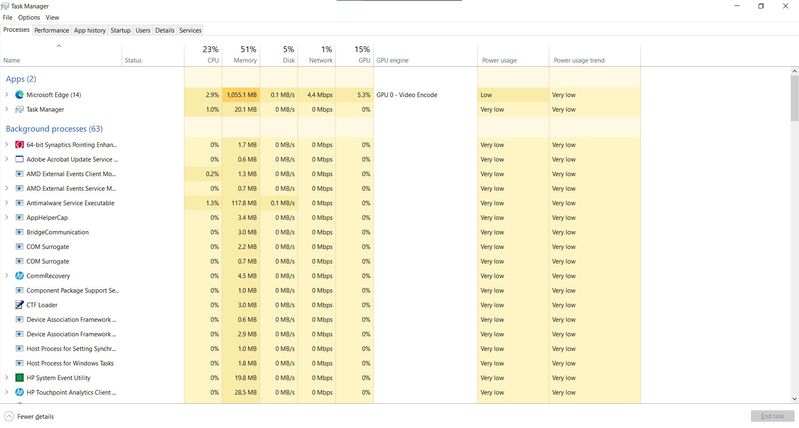Open the Startup tab
Viewport: 799px width, 428px height.
click(120, 31)
